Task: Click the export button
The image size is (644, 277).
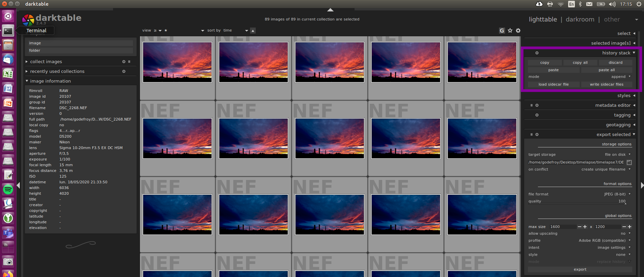Action: point(580,270)
